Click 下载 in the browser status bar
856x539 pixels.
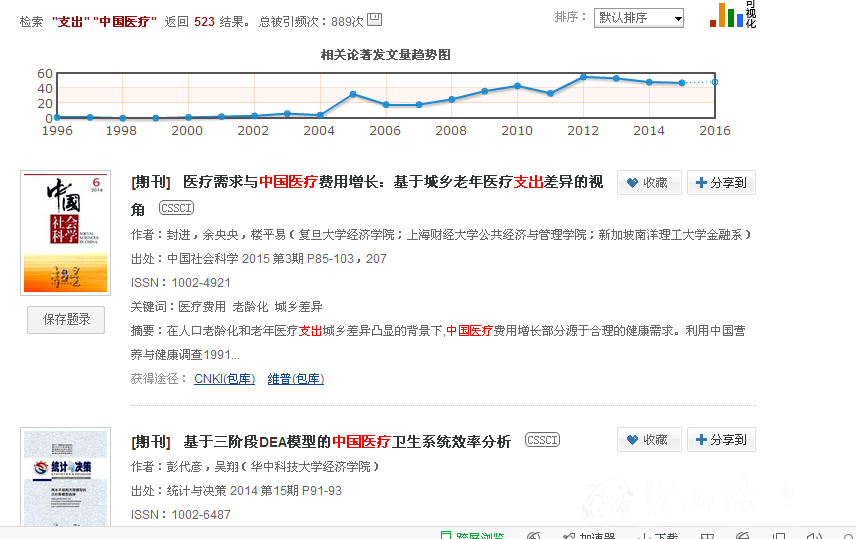[664, 536]
